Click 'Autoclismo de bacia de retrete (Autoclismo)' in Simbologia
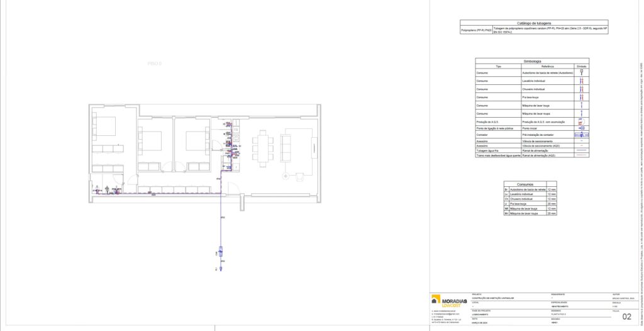Image resolution: width=644 pixels, height=331 pixels. pyautogui.click(x=548, y=73)
